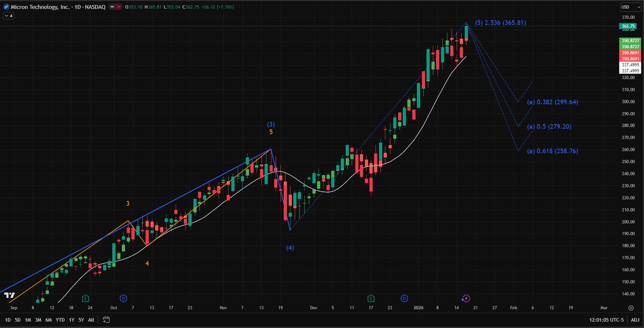Click the Micron Technology, Inc. symbol title
This screenshot has width=644, height=328.
click(41, 7)
